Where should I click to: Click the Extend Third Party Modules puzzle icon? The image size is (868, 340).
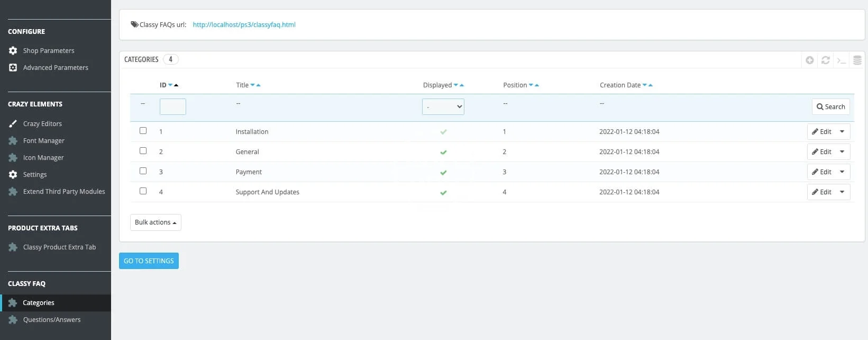coord(13,191)
